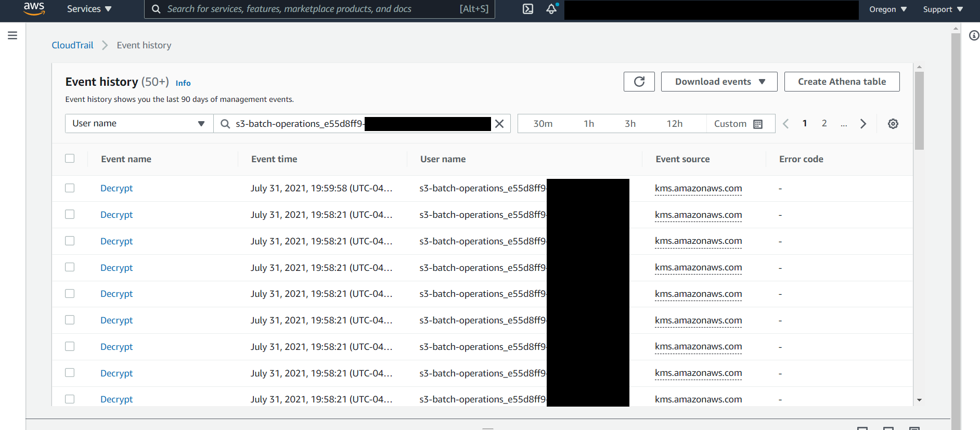Viewport: 980px width, 430px height.
Task: Click the Event time column header
Action: point(274,159)
